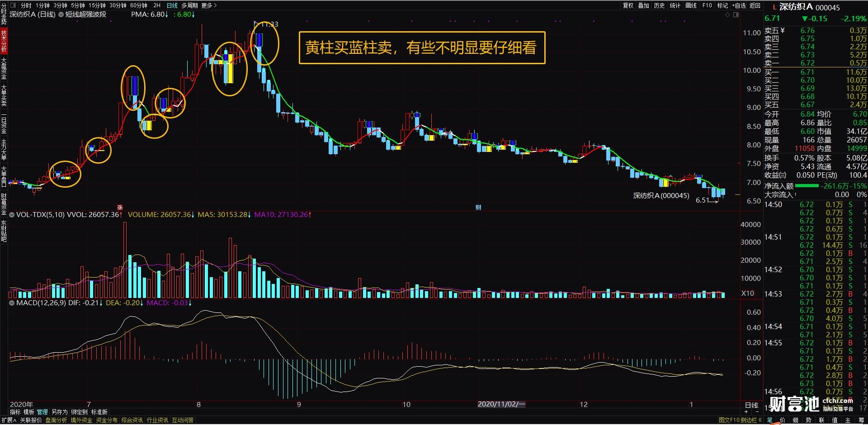Click the 日线 label at chart bottom right
Viewport: 868px width, 425px height.
click(x=751, y=405)
